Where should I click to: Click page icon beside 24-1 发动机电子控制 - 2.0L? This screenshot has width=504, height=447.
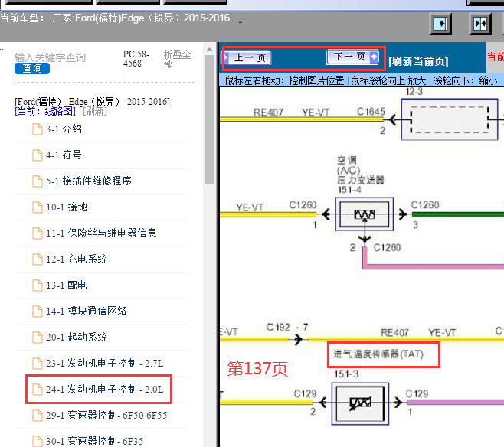click(x=38, y=390)
